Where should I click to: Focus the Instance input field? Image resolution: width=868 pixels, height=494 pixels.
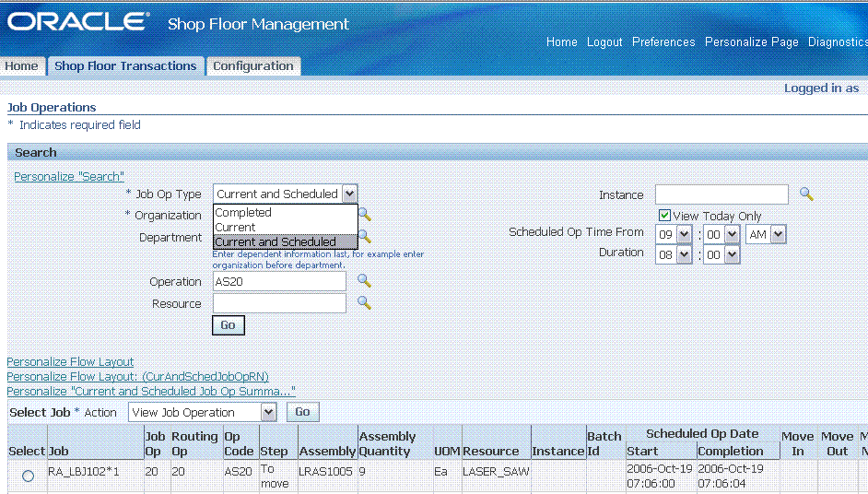[721, 194]
